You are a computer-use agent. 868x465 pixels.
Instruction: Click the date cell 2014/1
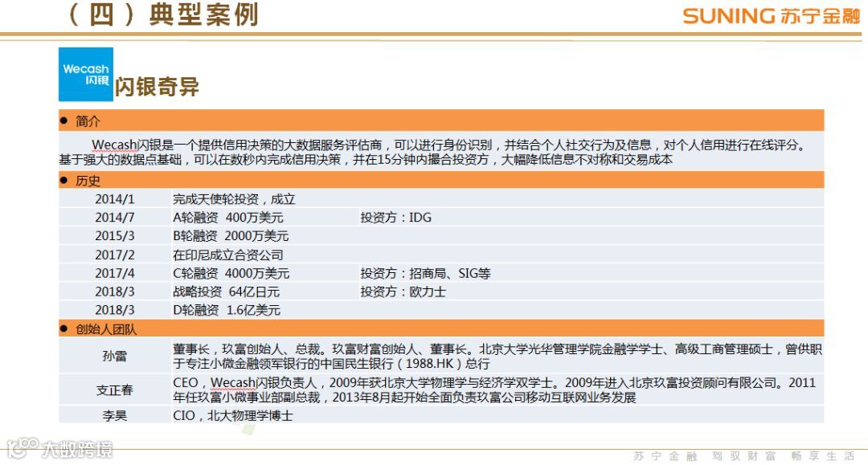pyautogui.click(x=115, y=199)
